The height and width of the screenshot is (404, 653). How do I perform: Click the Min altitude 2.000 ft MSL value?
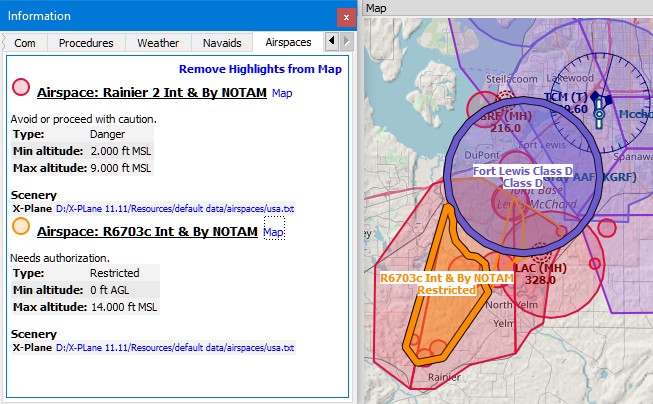[x=121, y=151]
